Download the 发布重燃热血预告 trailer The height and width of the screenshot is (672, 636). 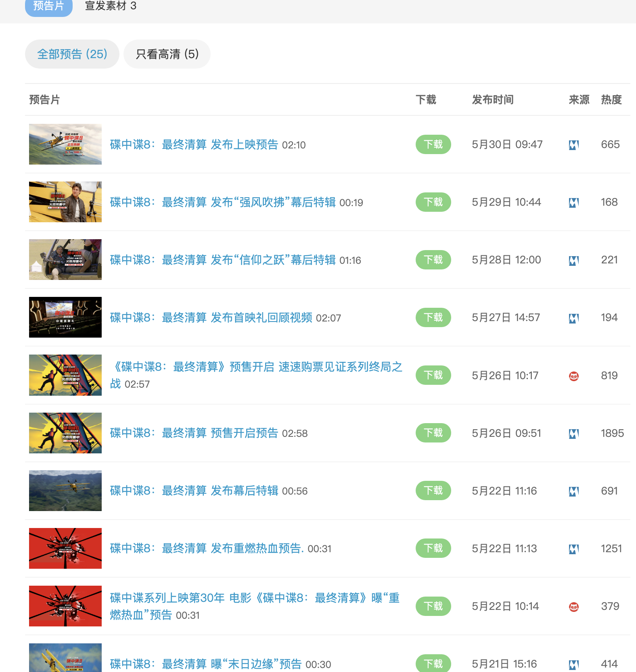tap(433, 548)
